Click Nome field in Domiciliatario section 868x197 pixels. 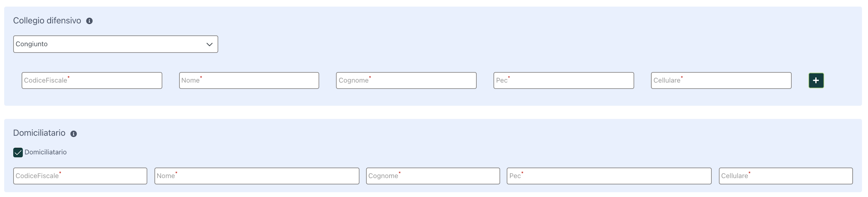tap(257, 176)
